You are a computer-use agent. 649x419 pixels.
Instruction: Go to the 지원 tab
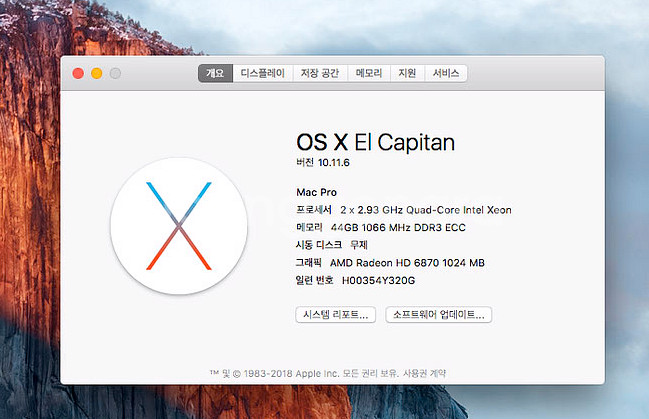point(407,73)
